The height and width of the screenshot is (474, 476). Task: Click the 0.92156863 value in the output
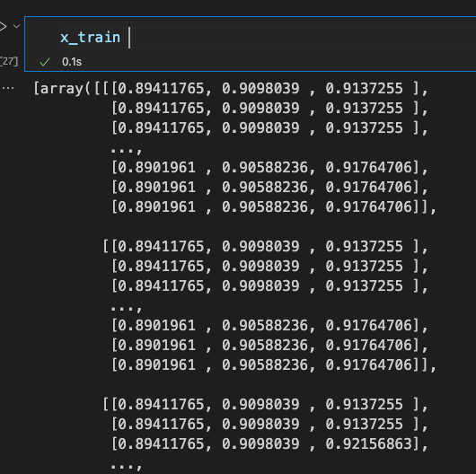pyautogui.click(x=368, y=444)
